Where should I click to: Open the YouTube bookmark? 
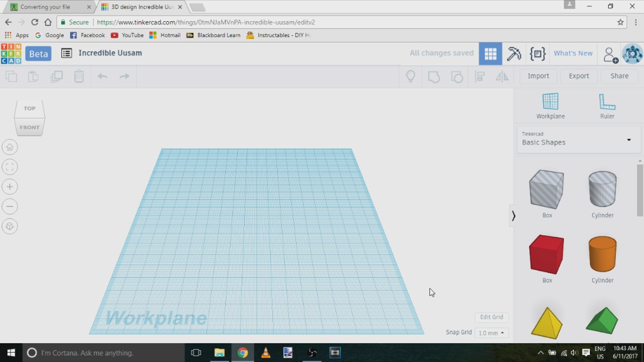tap(127, 35)
